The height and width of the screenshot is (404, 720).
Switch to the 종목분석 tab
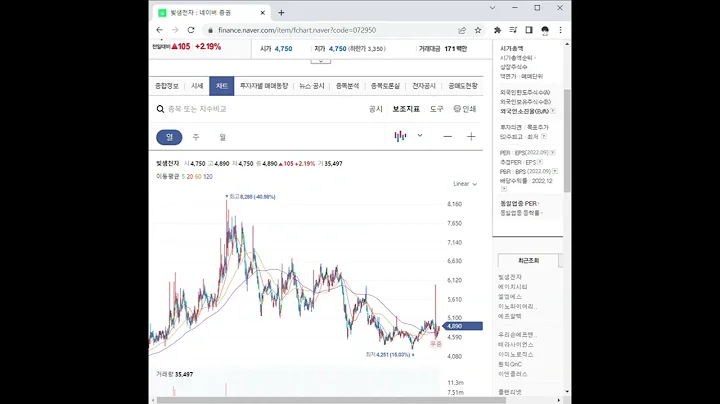coord(348,86)
